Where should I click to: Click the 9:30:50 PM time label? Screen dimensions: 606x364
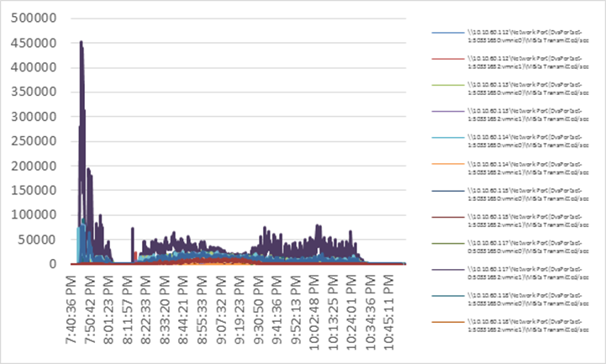coord(258,309)
